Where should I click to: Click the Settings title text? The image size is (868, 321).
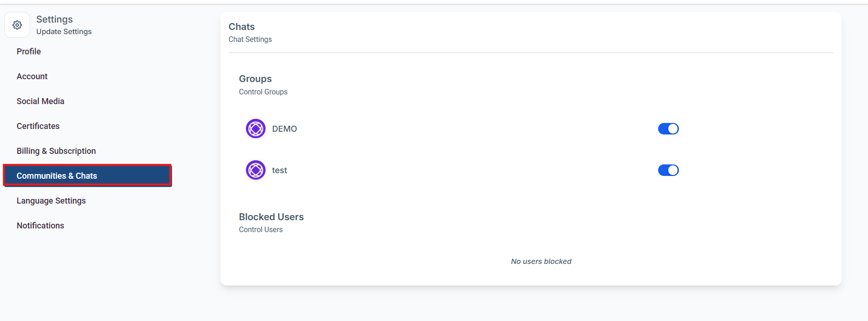[54, 19]
